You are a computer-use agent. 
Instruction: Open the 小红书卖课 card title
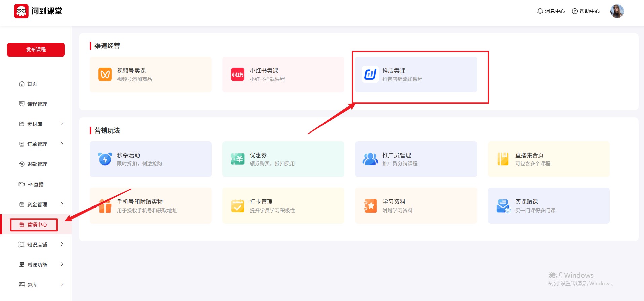pos(264,71)
